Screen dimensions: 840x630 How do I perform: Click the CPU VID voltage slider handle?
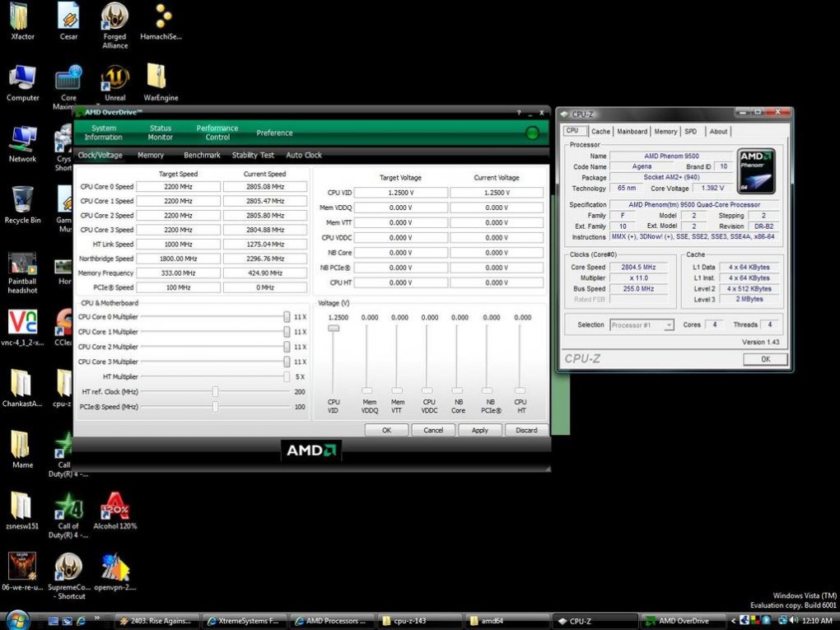pyautogui.click(x=334, y=328)
